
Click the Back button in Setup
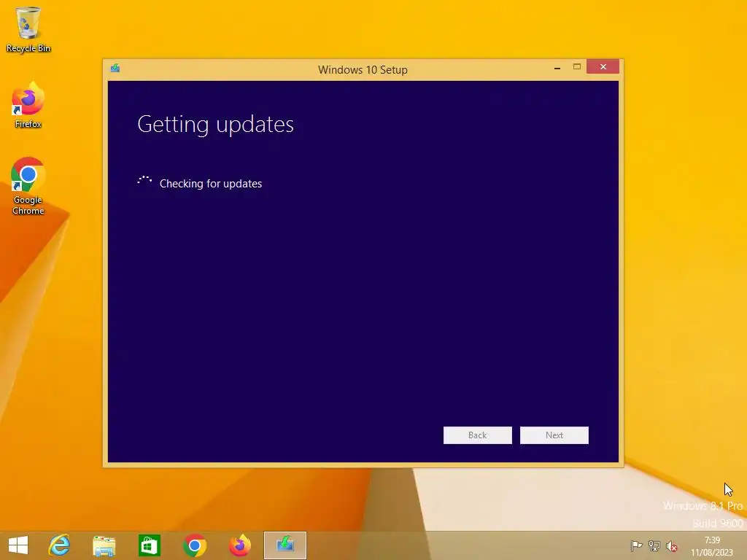coord(477,435)
